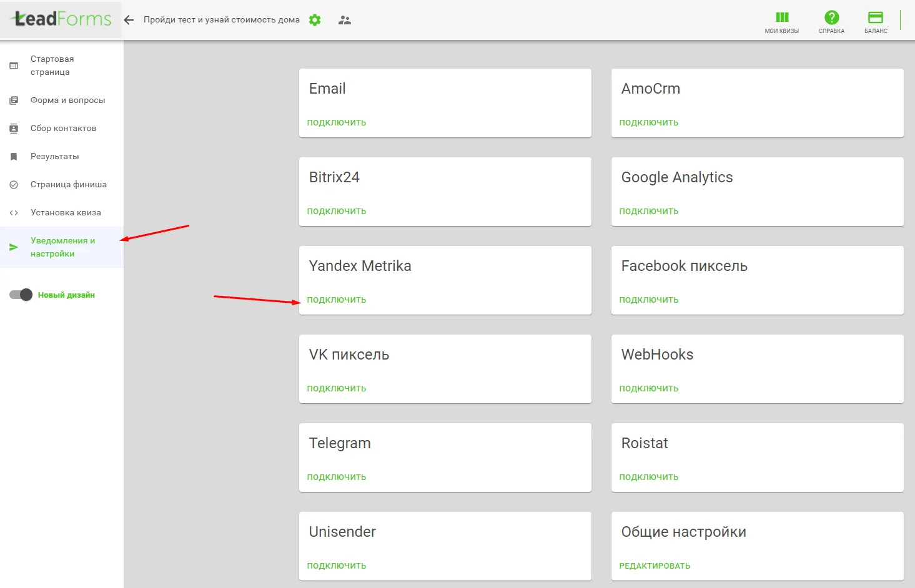
Task: Open Результаты menu item
Action: [62, 156]
